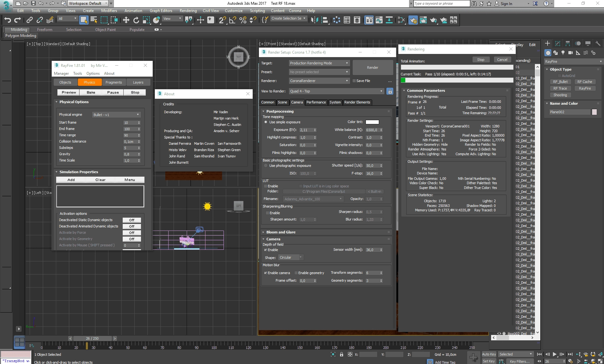Open the Renderer dropdown showing CoronaRenderer

319,81
